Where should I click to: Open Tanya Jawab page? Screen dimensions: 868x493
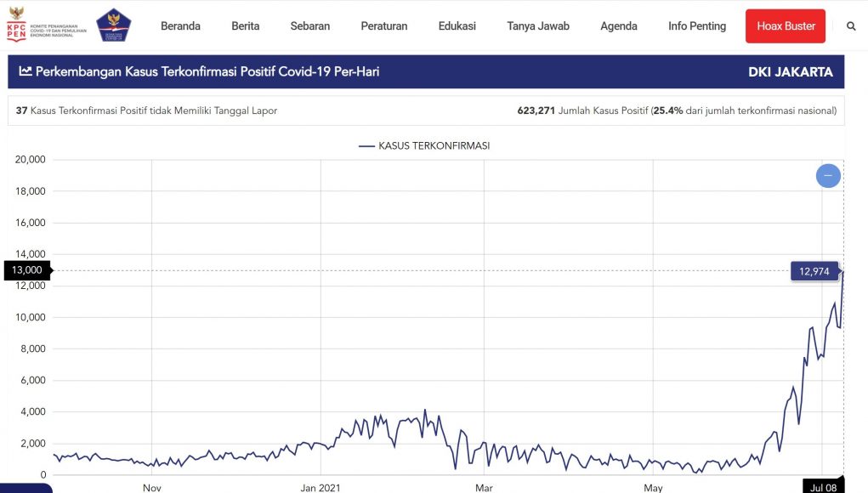(538, 26)
